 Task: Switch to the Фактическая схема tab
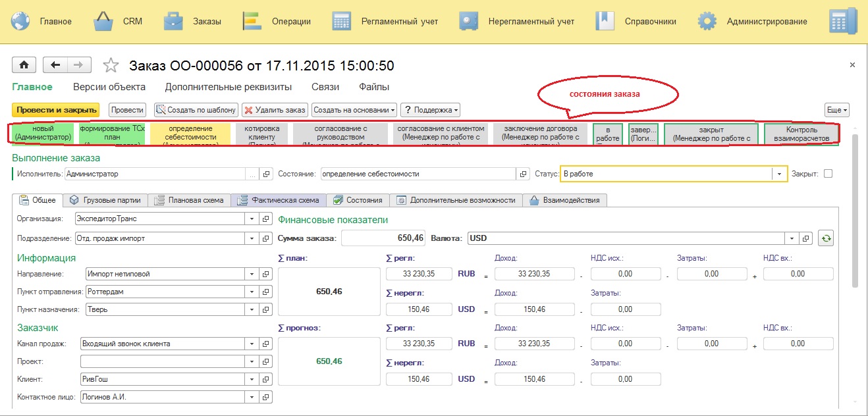(x=279, y=200)
